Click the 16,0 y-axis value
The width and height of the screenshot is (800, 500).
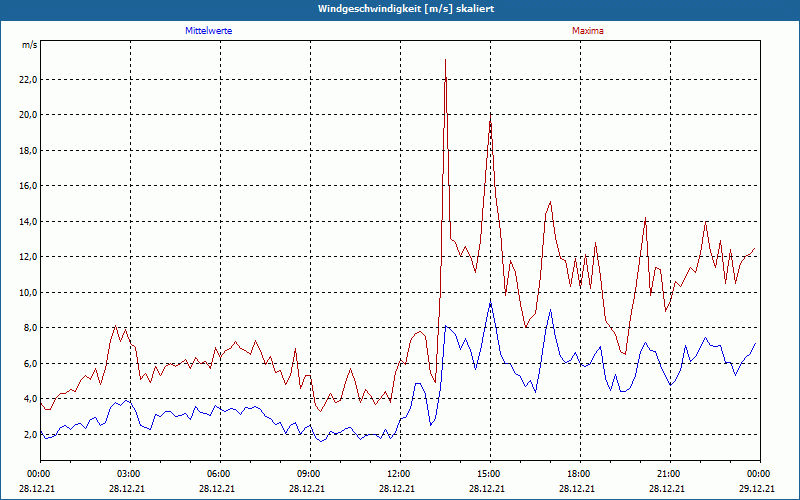pyautogui.click(x=29, y=186)
